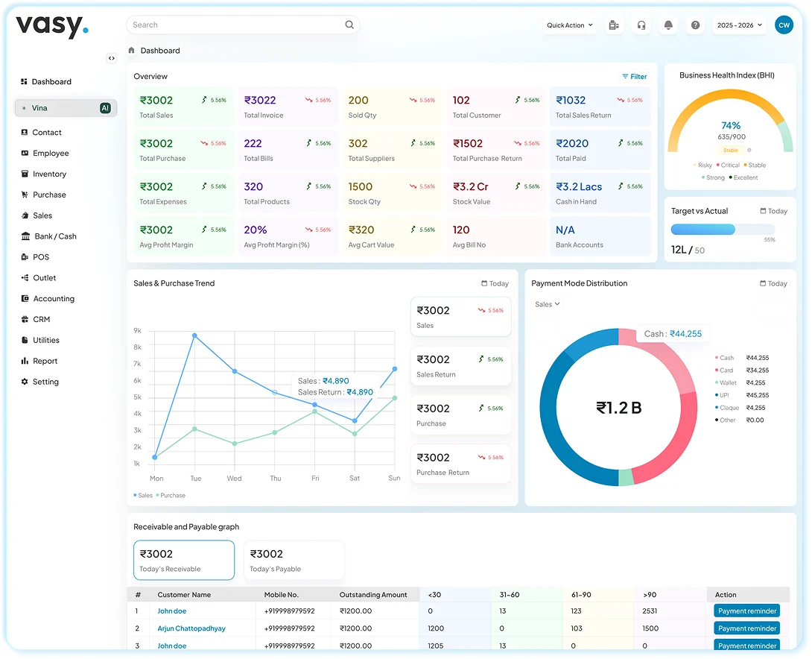Click the info icon beside Stable badge
Image resolution: width=812 pixels, height=659 pixels.
point(749,151)
